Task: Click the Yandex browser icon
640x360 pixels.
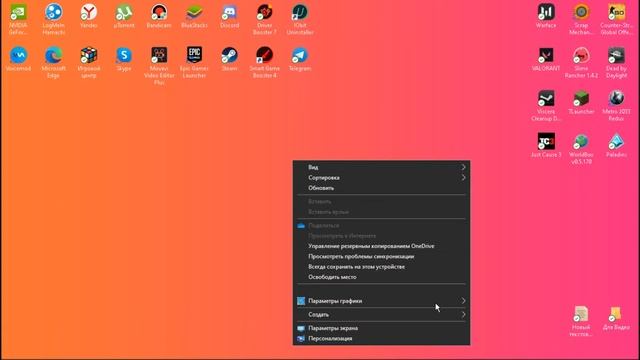Action: 89,13
